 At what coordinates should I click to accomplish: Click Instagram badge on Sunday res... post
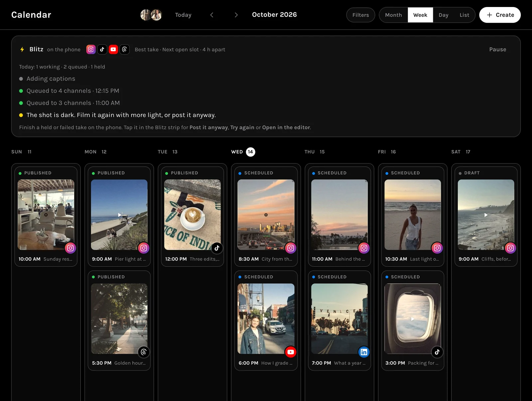click(70, 248)
